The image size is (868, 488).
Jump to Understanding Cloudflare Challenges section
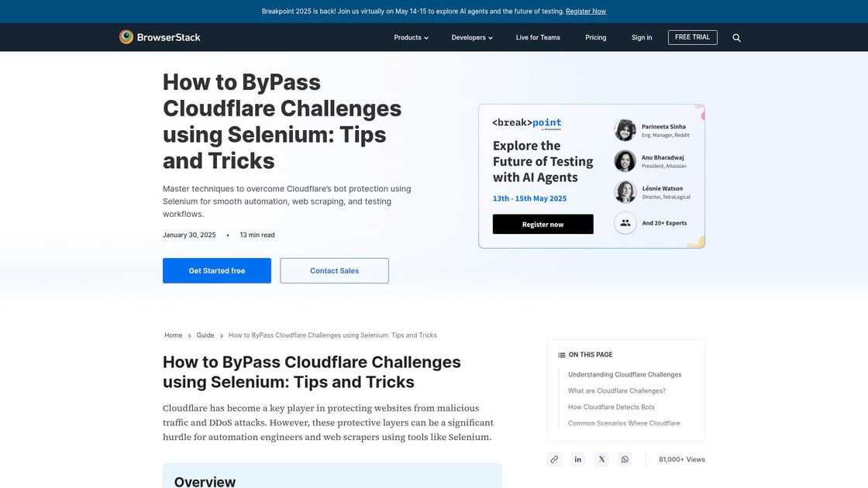pos(625,375)
